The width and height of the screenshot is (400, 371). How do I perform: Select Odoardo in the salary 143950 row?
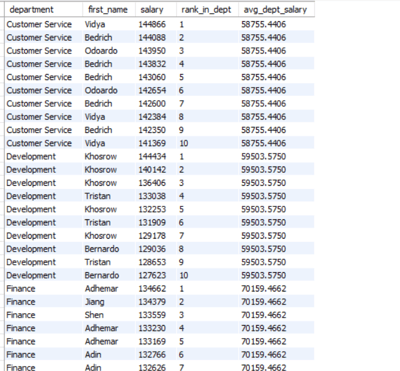pos(101,51)
